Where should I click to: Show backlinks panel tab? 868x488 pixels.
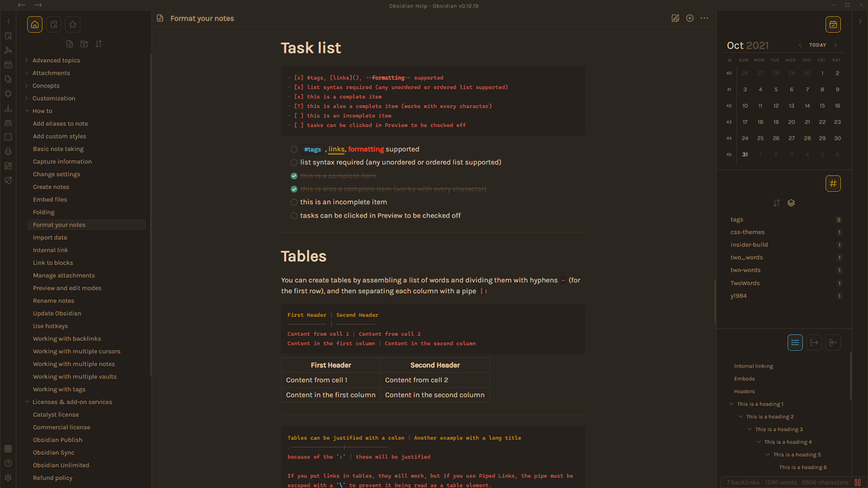click(833, 343)
